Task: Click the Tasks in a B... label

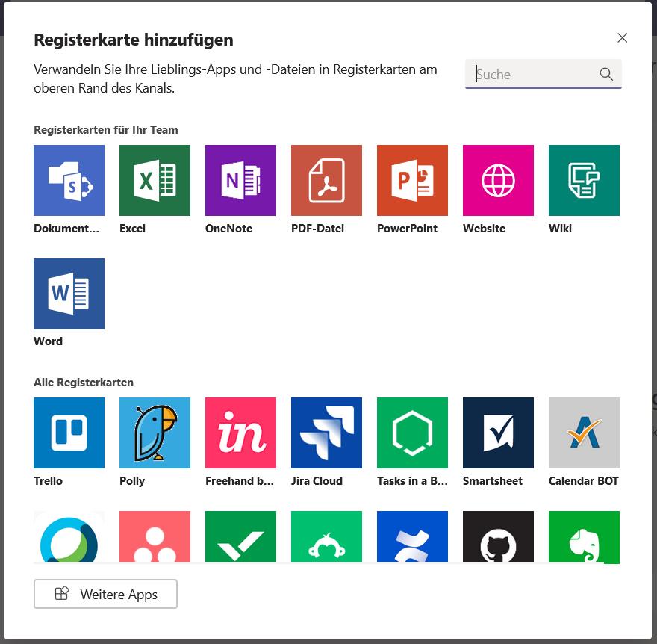Action: [412, 481]
